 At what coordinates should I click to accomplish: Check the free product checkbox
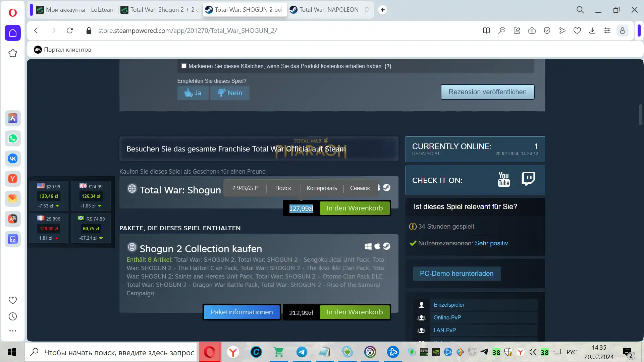click(x=184, y=66)
